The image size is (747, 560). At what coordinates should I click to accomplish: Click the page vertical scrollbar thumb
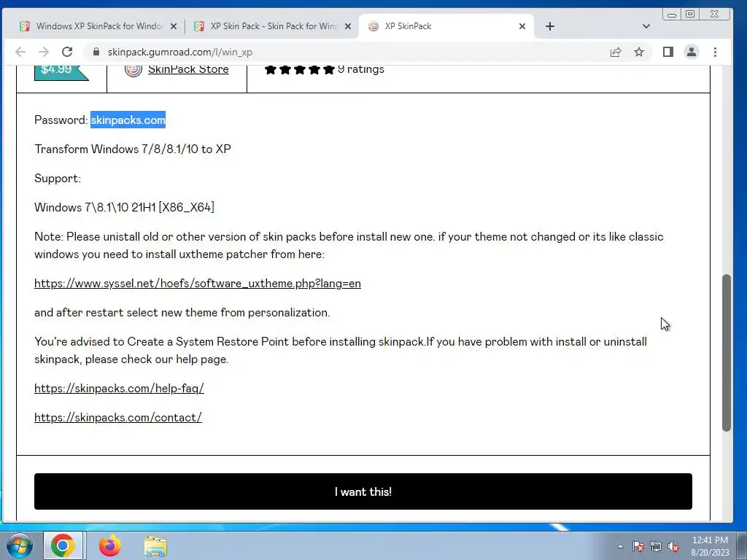click(726, 353)
